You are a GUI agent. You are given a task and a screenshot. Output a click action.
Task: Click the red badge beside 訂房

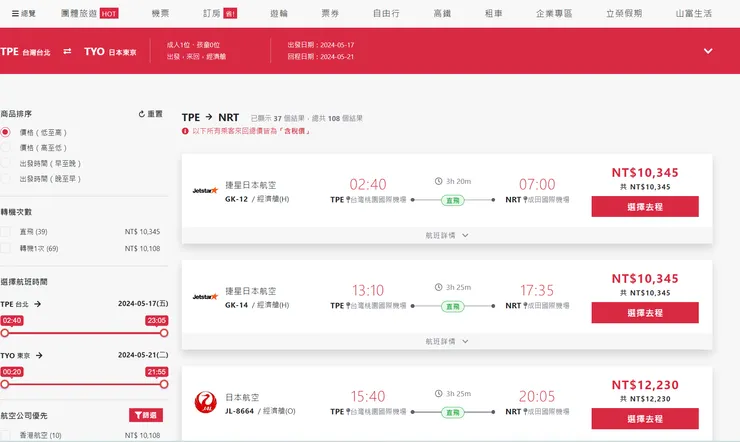click(x=230, y=14)
